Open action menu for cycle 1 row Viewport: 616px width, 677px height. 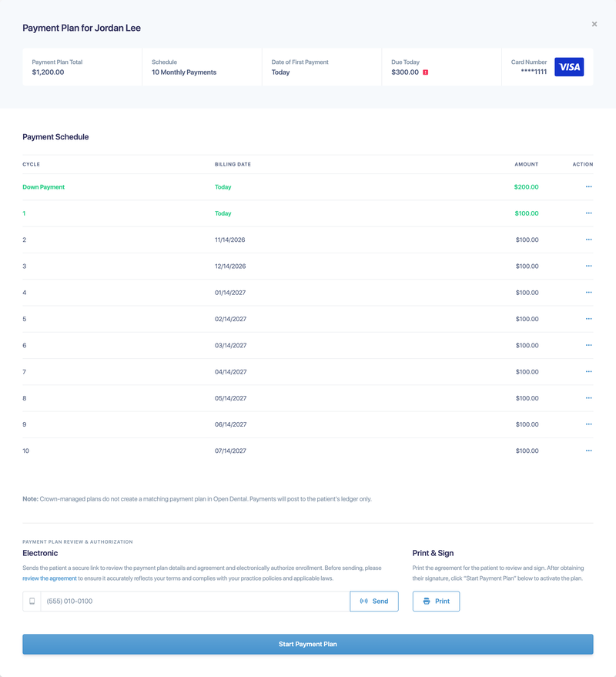(x=588, y=213)
